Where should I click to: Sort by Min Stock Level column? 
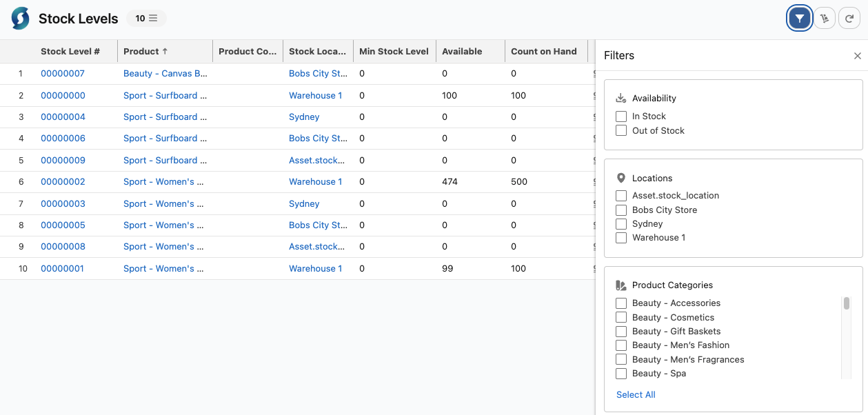coord(394,51)
